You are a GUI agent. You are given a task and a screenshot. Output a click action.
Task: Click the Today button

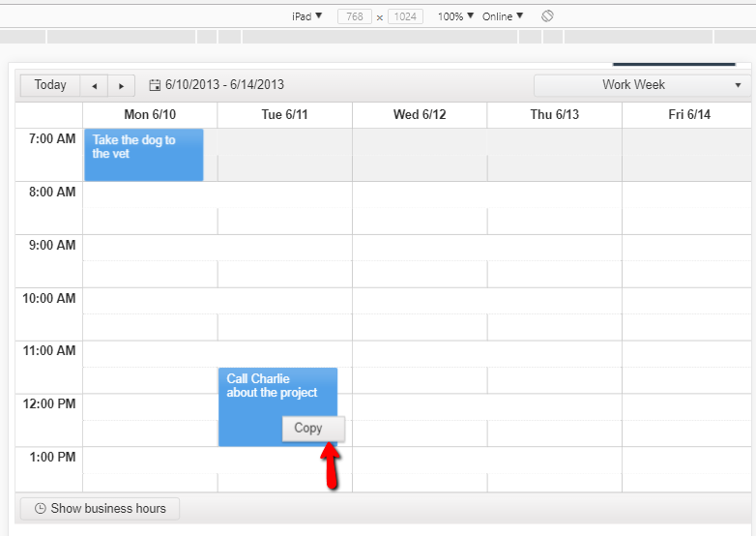50,85
